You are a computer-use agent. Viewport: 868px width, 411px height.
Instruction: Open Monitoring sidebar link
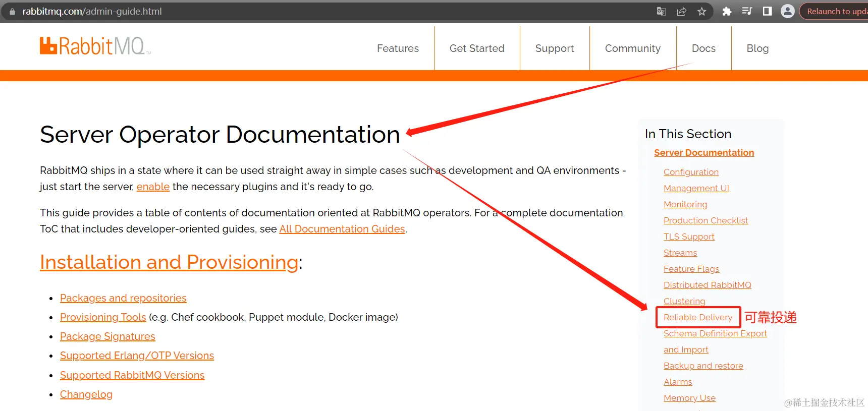click(685, 204)
